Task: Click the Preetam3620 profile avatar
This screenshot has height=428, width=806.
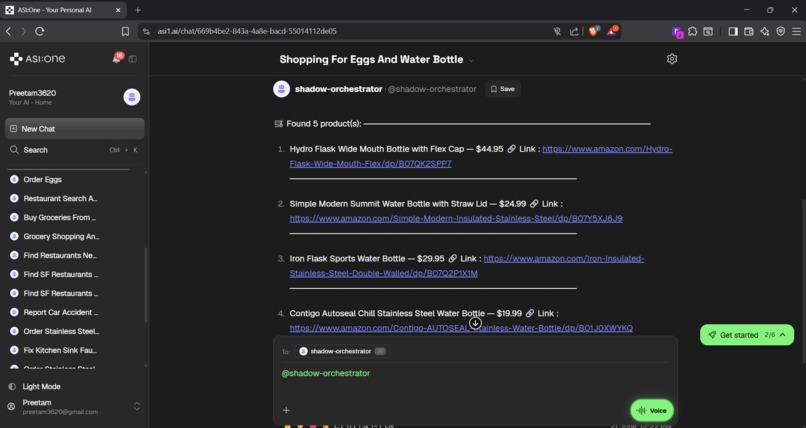Action: coord(132,97)
